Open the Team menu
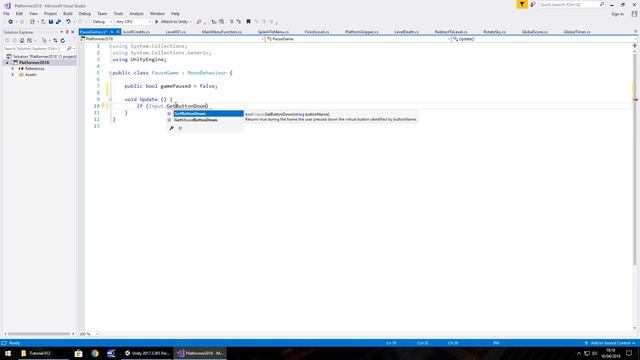The height and width of the screenshot is (360, 640). (x=102, y=13)
